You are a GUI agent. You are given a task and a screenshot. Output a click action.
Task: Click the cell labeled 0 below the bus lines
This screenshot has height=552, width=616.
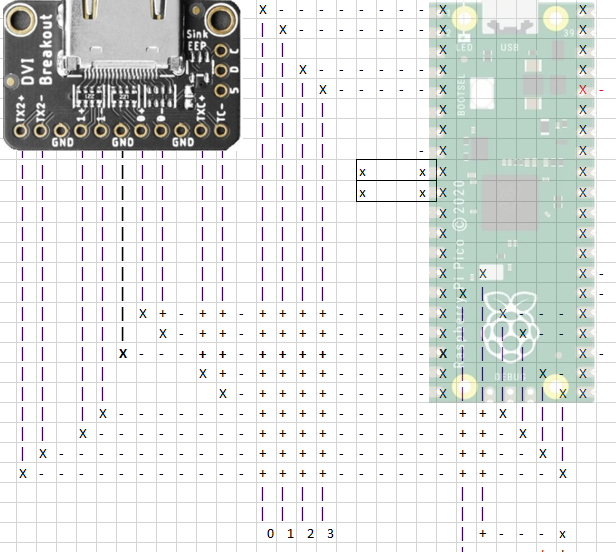270,533
